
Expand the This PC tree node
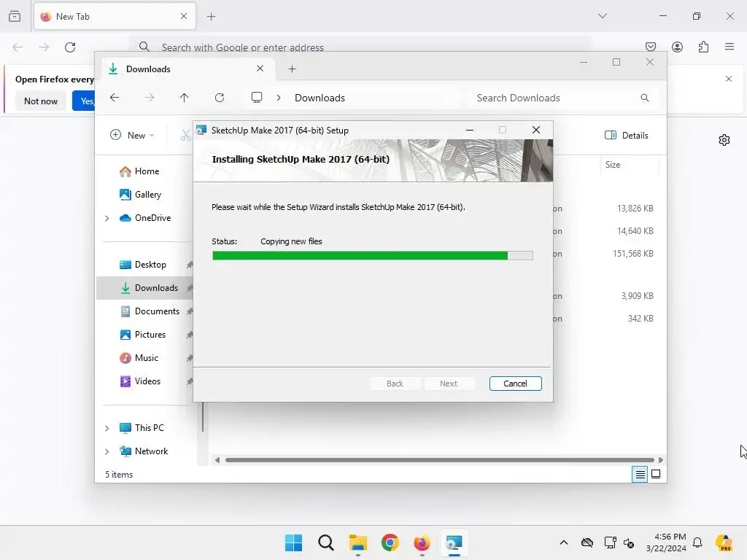click(107, 428)
